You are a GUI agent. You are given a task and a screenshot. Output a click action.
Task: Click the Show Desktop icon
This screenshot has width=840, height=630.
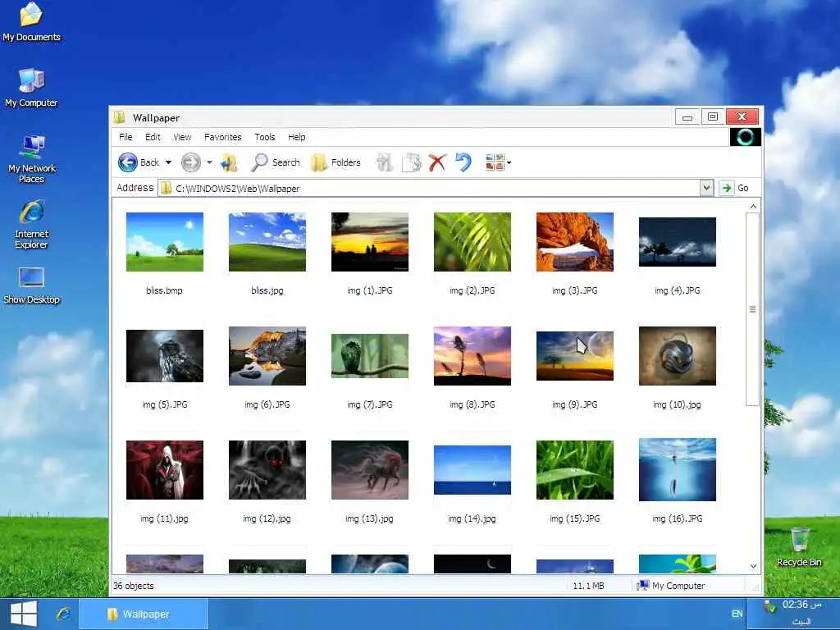coord(32,286)
